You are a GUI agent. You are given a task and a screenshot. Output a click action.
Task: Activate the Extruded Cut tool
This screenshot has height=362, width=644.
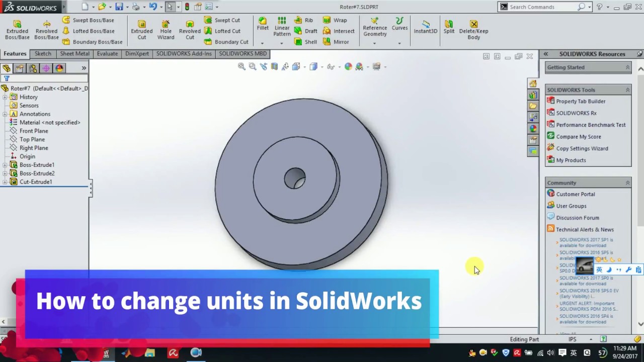pyautogui.click(x=142, y=30)
